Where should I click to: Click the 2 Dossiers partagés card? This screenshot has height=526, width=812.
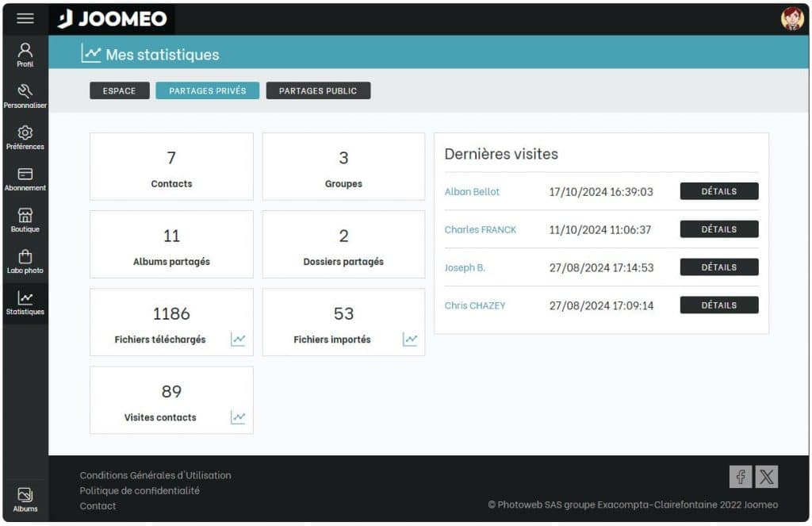[x=343, y=244]
